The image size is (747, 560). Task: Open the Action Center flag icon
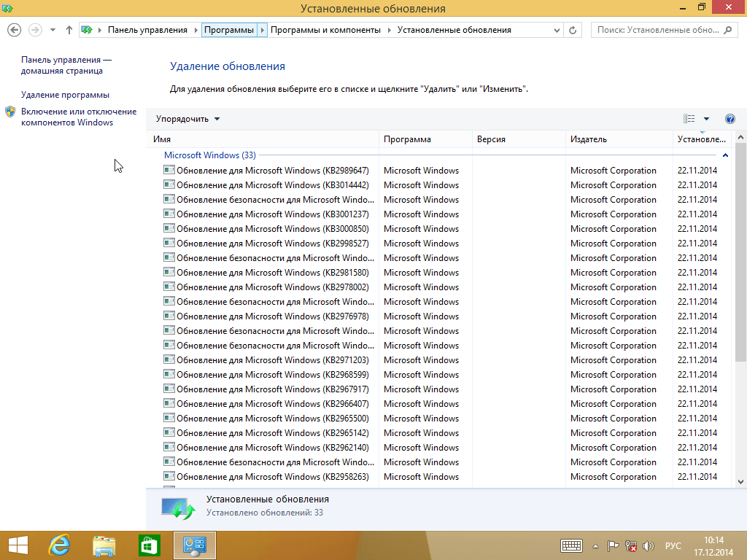pyautogui.click(x=613, y=546)
